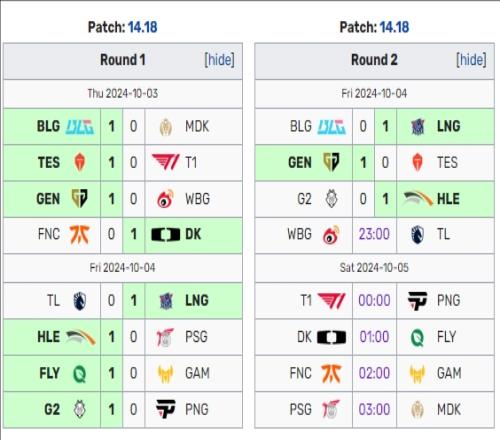Open the right Patch 14.18 link

coord(394,27)
